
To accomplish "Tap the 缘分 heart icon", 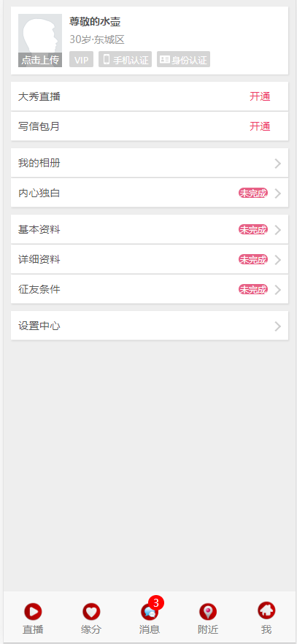I will (91, 612).
